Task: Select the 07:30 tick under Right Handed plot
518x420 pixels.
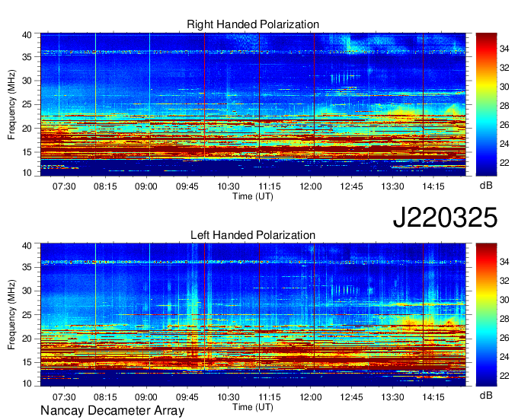Action: [x=64, y=186]
